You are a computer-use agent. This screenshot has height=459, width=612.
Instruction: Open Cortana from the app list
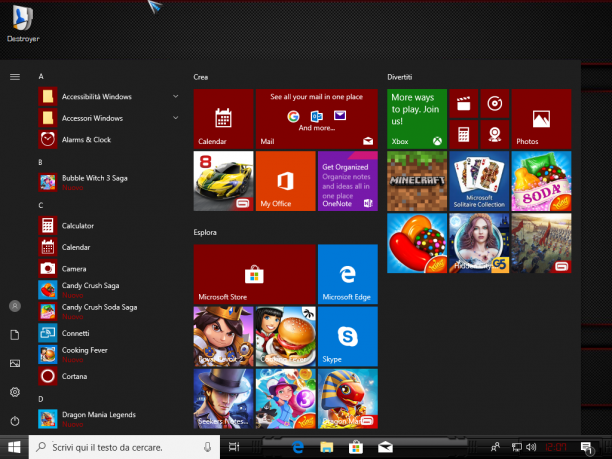tap(109, 376)
